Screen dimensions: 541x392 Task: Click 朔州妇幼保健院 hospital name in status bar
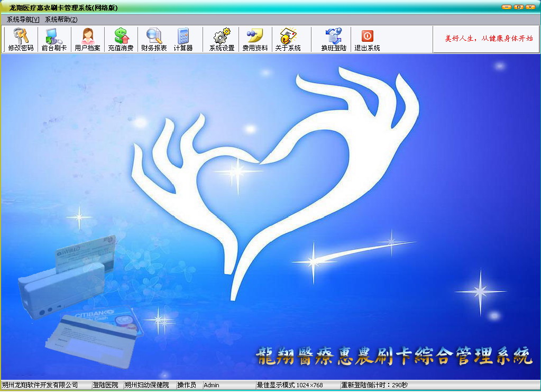pyautogui.click(x=146, y=385)
